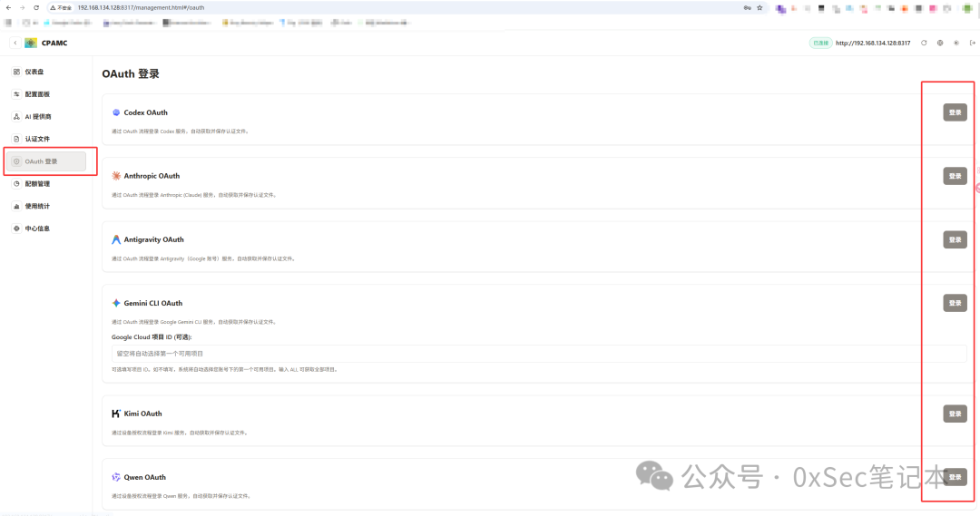980x516 pixels.
Task: Focus the Google Cloud 项目 ID input field
Action: click(x=539, y=354)
